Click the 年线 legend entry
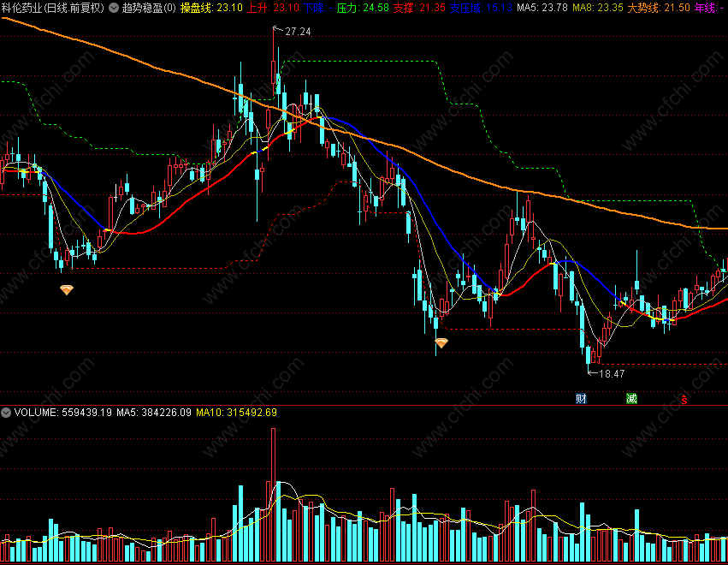 (x=708, y=8)
